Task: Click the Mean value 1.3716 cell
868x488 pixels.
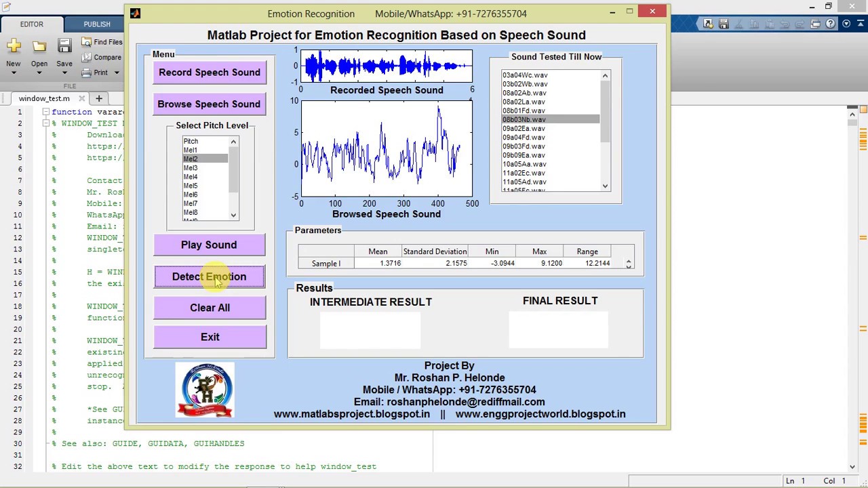Action: click(x=378, y=264)
